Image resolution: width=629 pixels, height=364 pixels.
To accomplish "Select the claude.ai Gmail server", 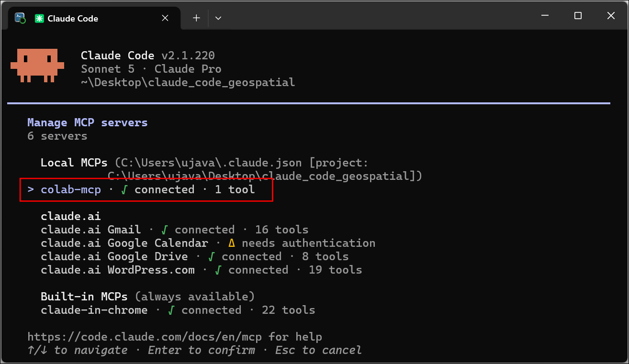I will click(x=174, y=230).
